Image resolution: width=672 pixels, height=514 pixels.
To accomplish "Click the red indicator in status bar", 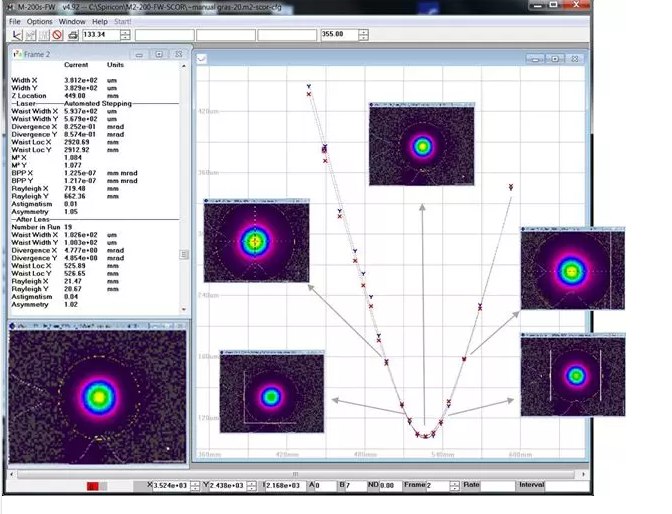I will click(x=93, y=486).
